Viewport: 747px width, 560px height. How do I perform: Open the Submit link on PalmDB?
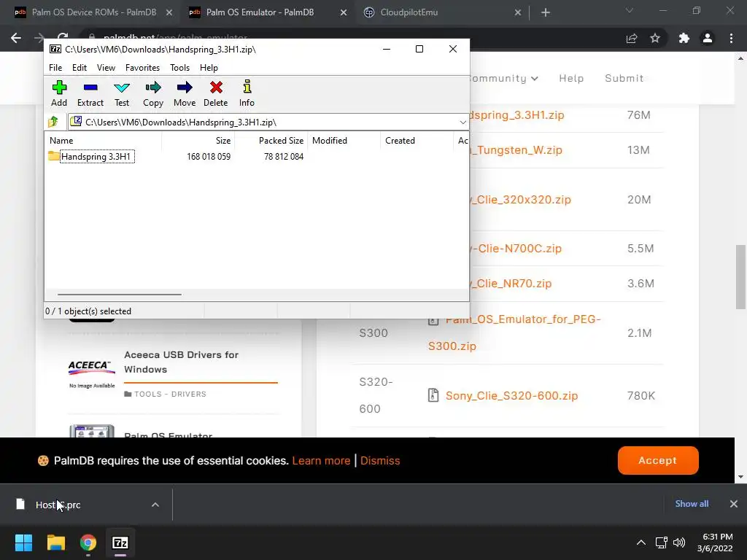[x=624, y=78]
